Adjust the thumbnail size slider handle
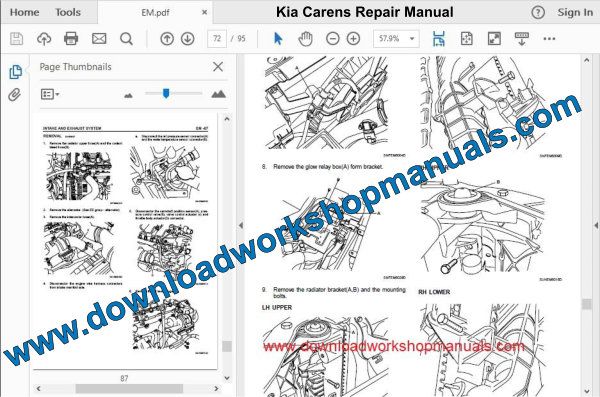This screenshot has width=600, height=397. pos(166,93)
